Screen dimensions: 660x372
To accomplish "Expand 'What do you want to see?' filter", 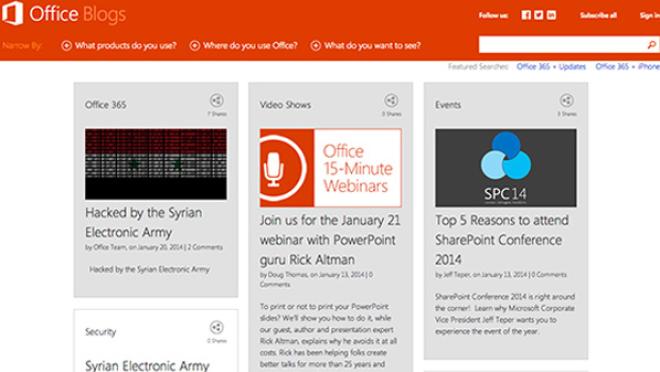I will click(366, 45).
